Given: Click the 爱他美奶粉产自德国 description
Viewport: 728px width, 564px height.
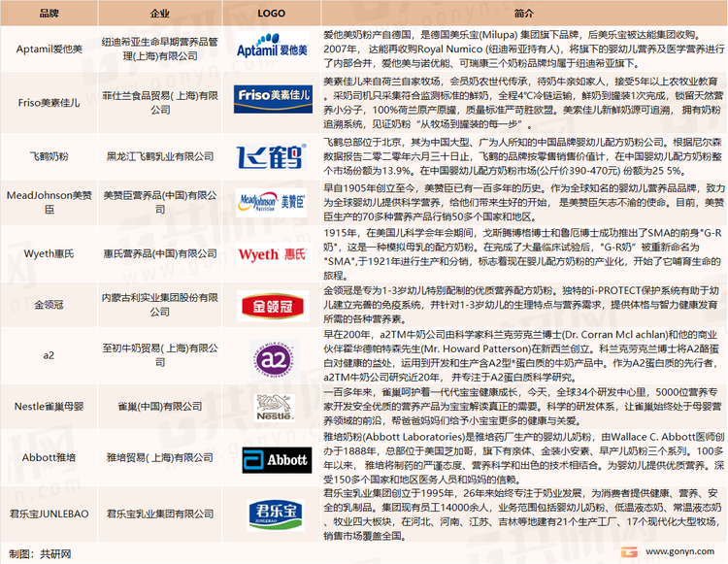Looking at the screenshot, I should (524, 50).
